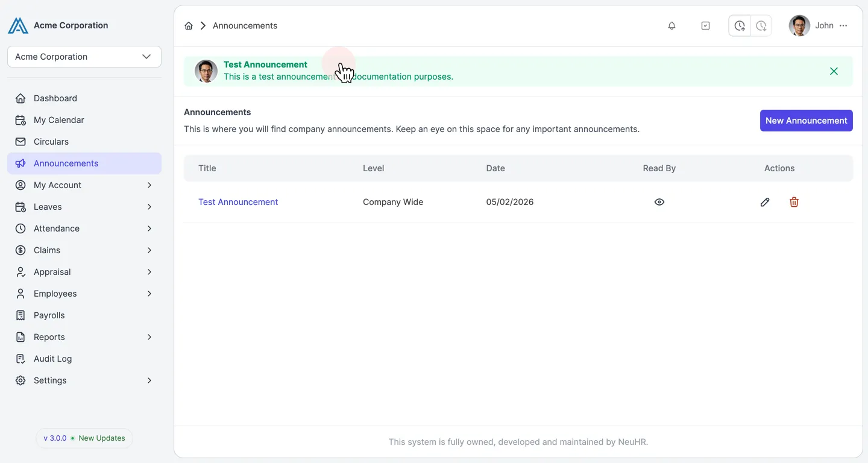The width and height of the screenshot is (868, 463).
Task: Click the Title column header
Action: 207,168
